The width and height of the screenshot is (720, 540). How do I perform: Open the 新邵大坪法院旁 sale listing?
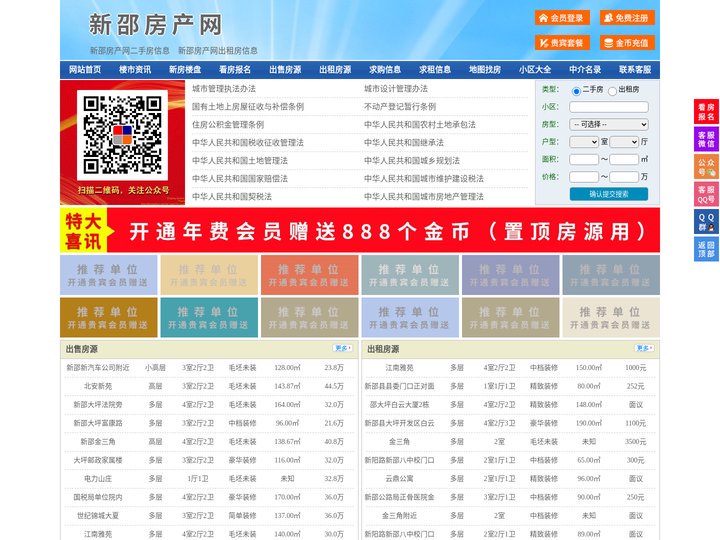point(98,405)
